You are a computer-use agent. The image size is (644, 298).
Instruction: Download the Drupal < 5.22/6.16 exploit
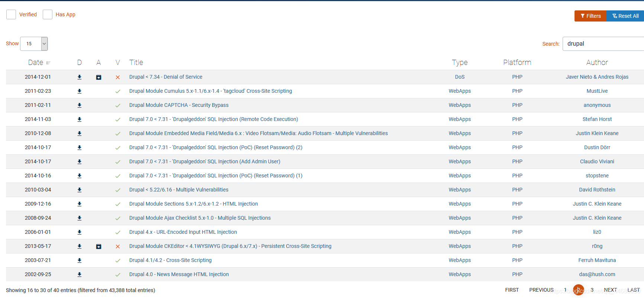79,190
